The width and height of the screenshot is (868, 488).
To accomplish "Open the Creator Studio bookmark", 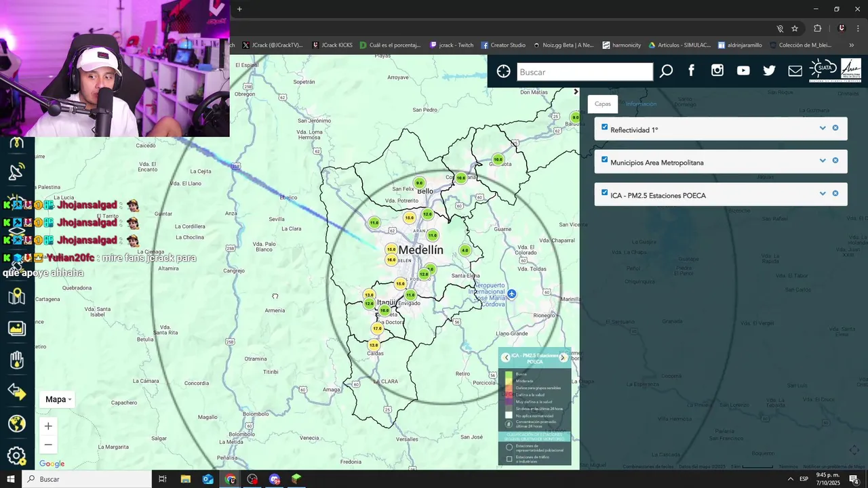I will (503, 45).
